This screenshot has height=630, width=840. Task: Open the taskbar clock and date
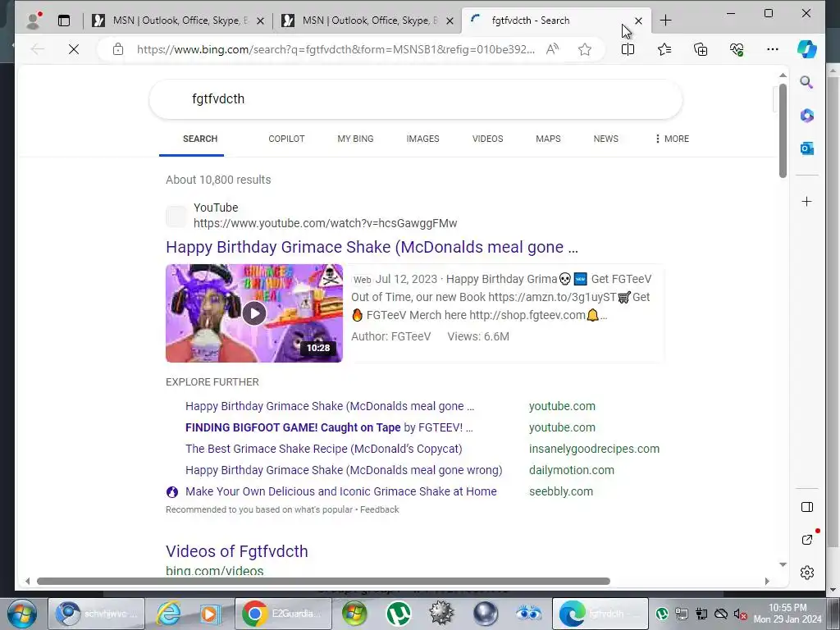[x=787, y=614]
